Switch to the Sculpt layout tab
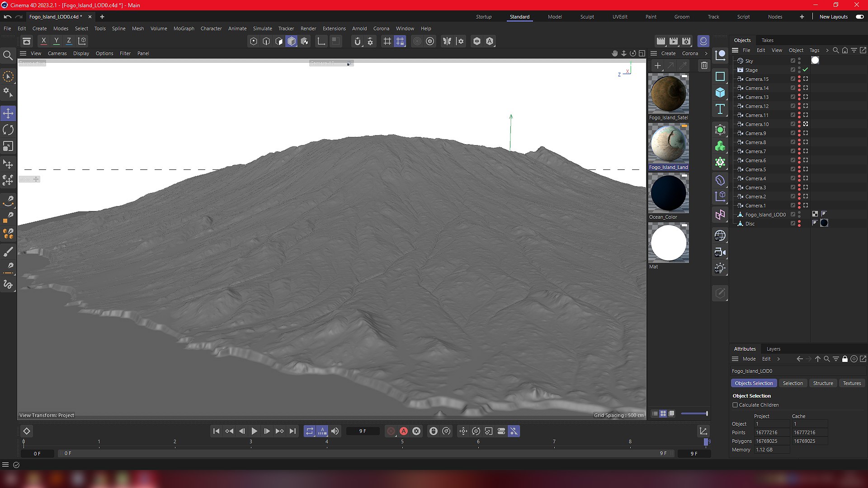This screenshot has width=868, height=488. (587, 17)
